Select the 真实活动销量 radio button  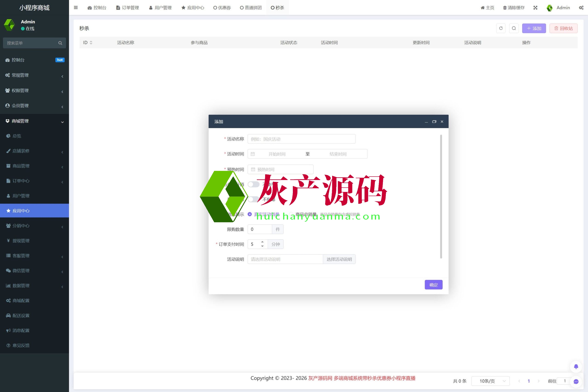(x=249, y=214)
